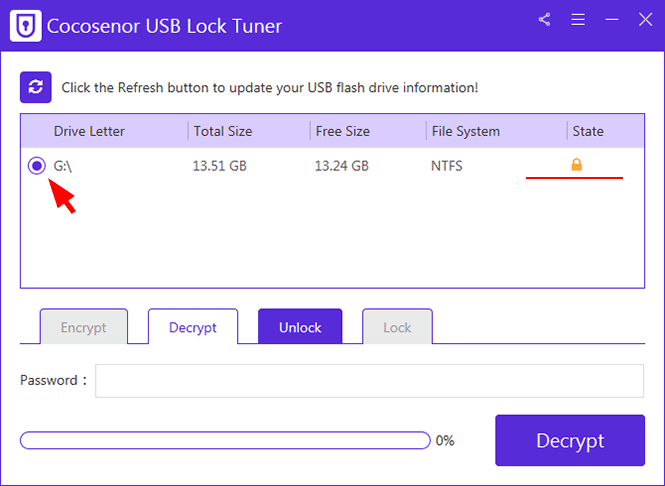The width and height of the screenshot is (665, 486).
Task: Click the Total Size column header
Action: click(223, 131)
